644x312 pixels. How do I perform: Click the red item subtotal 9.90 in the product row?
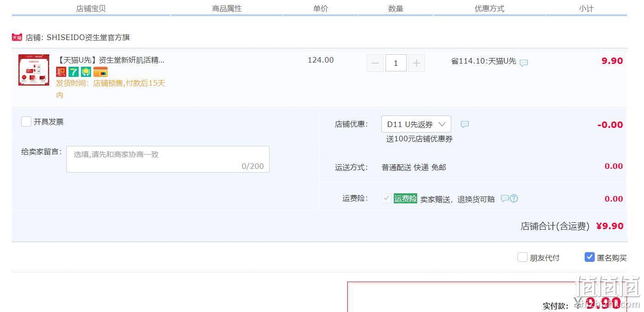pyautogui.click(x=612, y=61)
